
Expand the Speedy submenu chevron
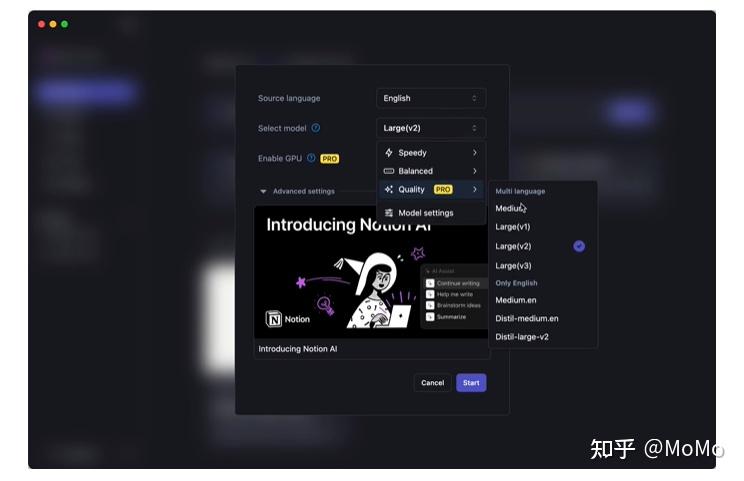pyautogui.click(x=474, y=152)
